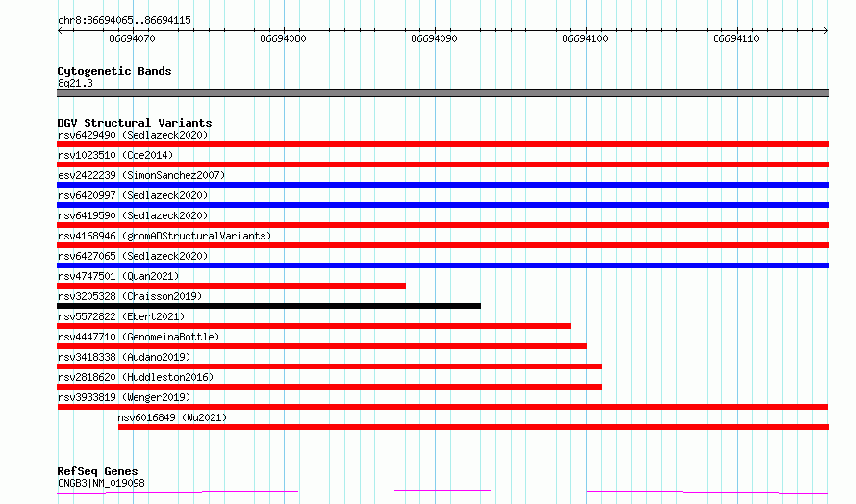Open gene CNGB3|NM_019098 label
Screen dimensions: 856x504
coord(101,483)
